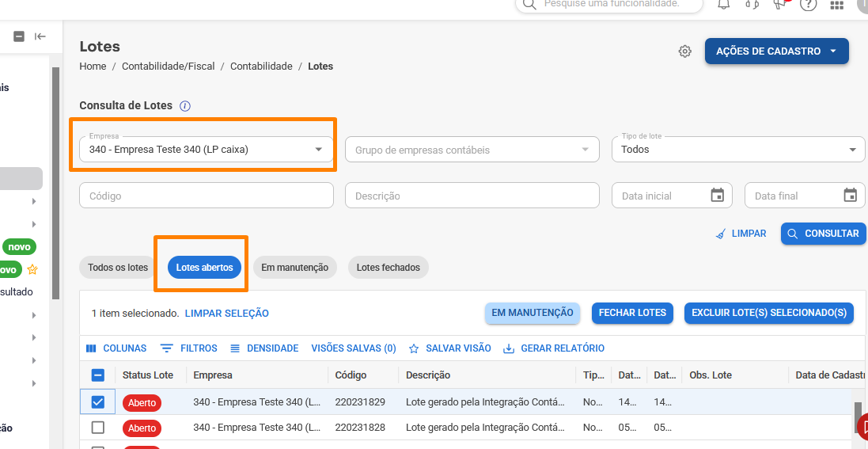
Task: Open the Tipo de lote dropdown
Action: click(738, 149)
